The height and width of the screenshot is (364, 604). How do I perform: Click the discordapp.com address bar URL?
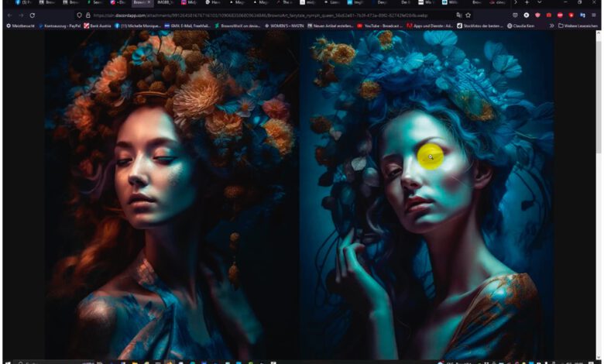click(260, 15)
